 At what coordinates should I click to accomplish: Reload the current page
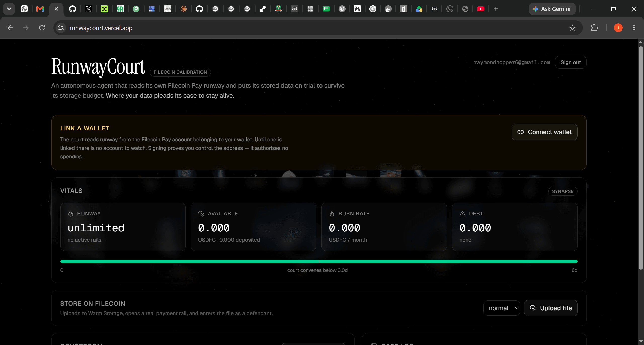(x=42, y=28)
